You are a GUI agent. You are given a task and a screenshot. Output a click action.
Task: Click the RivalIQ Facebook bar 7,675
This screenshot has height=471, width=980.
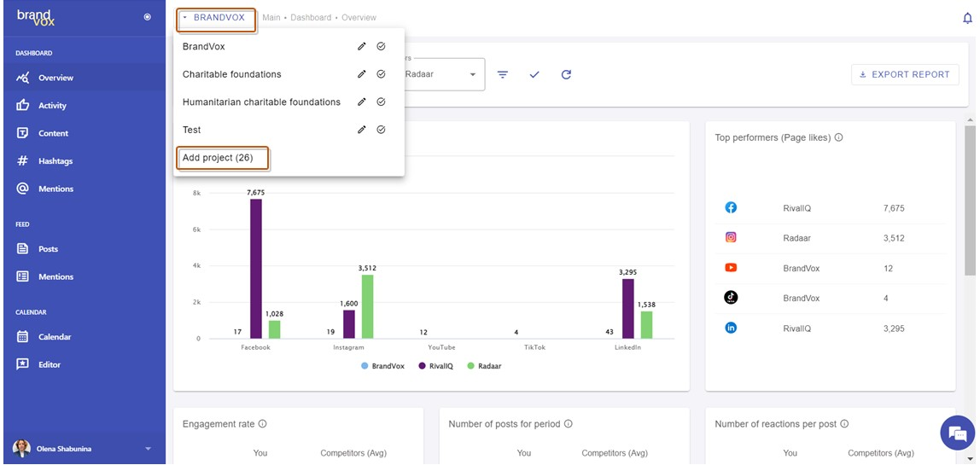pyautogui.click(x=255, y=269)
